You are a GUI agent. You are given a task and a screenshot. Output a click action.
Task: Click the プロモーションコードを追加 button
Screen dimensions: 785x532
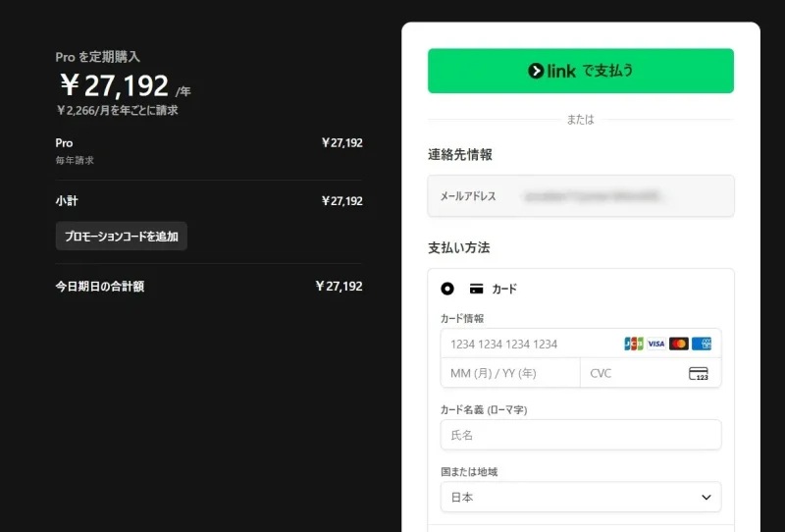[121, 236]
